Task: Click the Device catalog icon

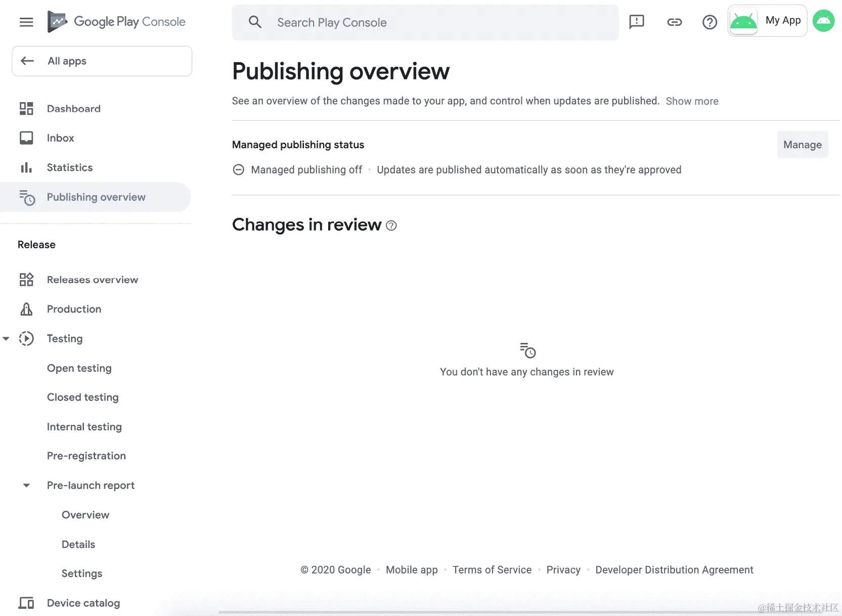Action: click(26, 603)
